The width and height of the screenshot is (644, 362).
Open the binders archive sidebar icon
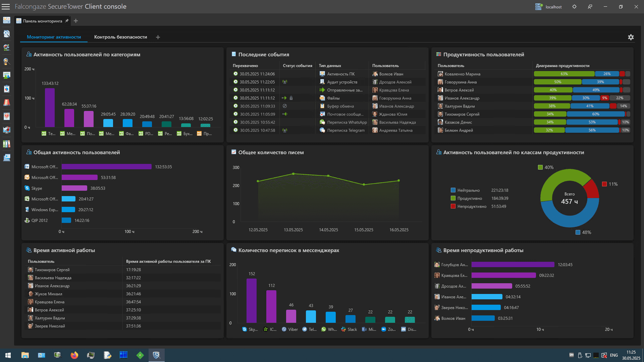point(6,144)
